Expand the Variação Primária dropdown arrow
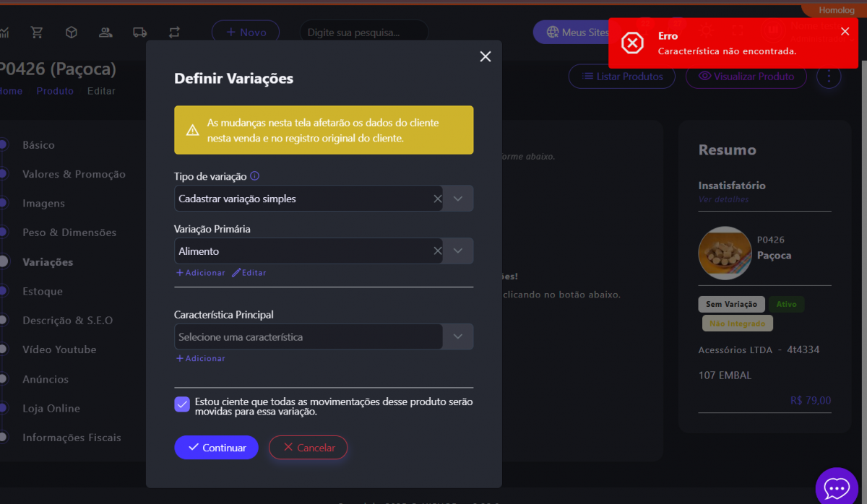 458,251
